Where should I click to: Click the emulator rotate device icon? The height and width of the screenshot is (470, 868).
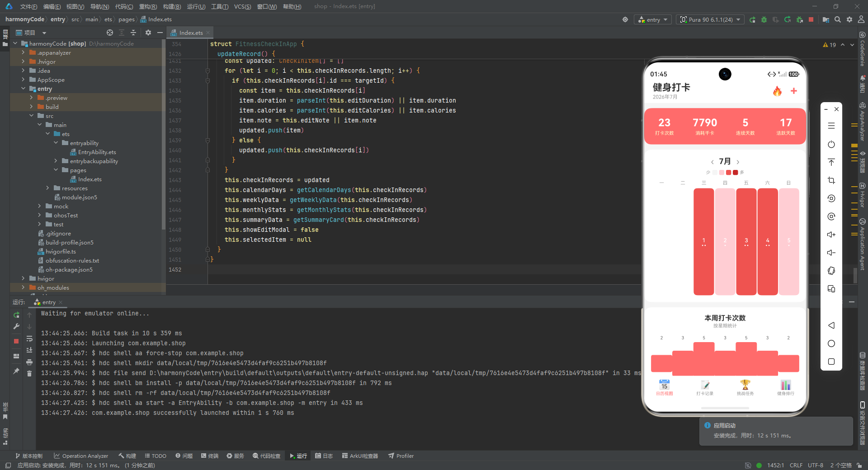(x=831, y=271)
